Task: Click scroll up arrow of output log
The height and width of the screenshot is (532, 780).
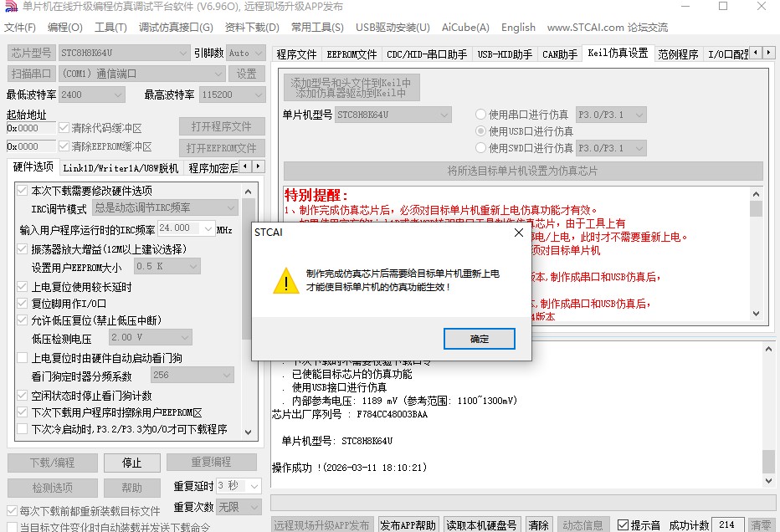Action: coord(768,350)
